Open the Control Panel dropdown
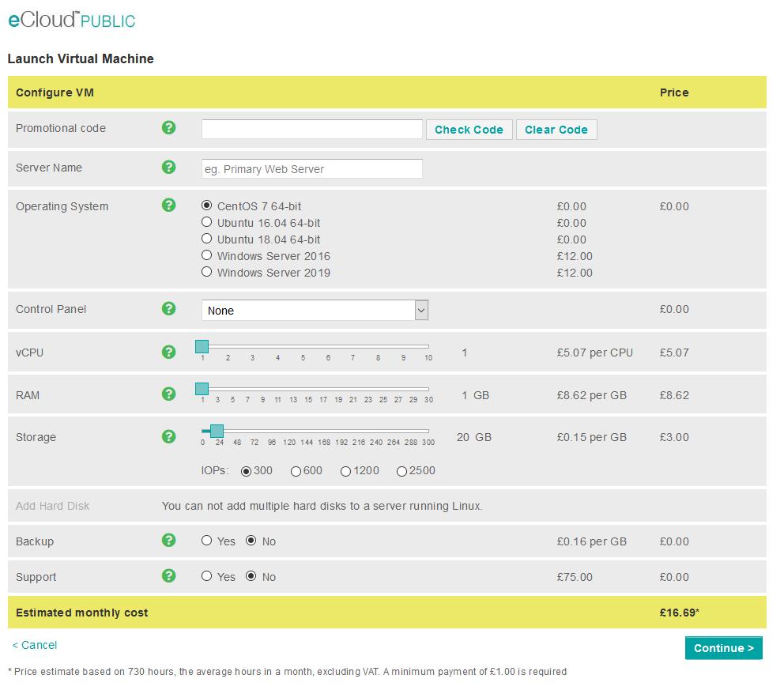Viewport: 784px width, 690px height. 315,310
